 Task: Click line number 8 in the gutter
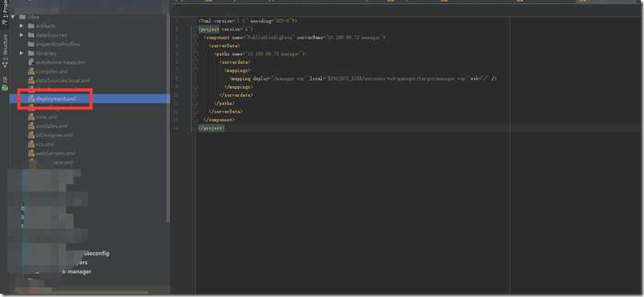click(177, 78)
